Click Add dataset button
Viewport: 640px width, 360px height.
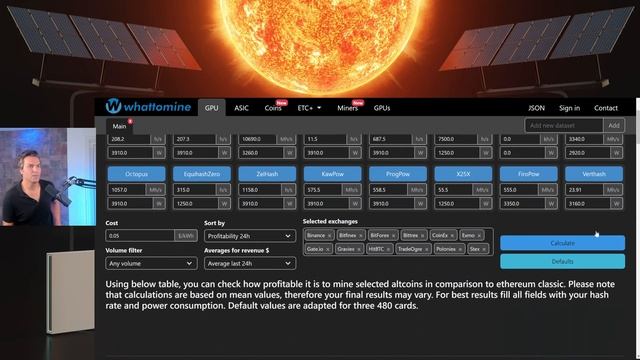click(x=614, y=125)
